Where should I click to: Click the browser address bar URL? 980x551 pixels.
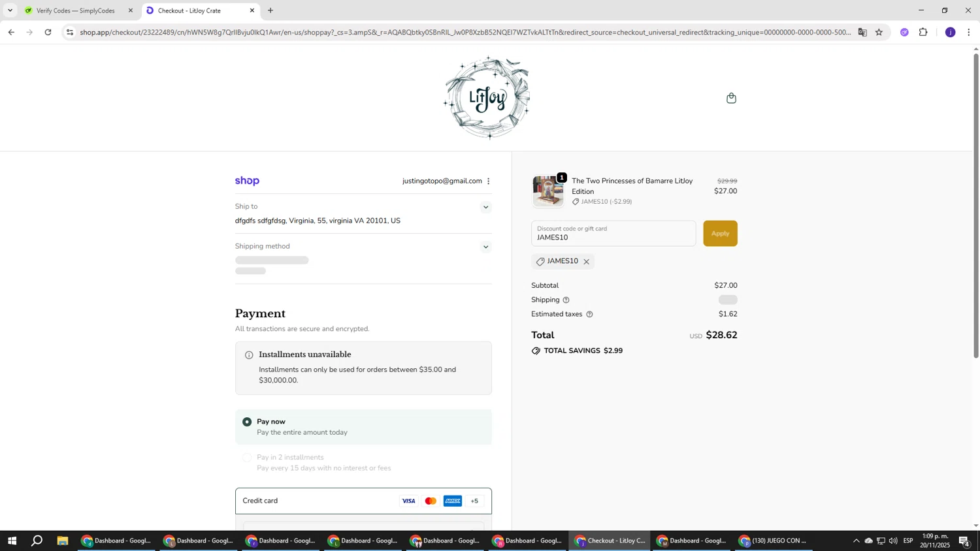(x=465, y=32)
